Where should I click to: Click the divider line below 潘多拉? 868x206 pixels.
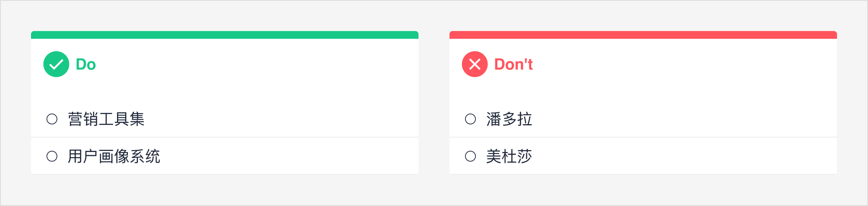click(x=643, y=137)
